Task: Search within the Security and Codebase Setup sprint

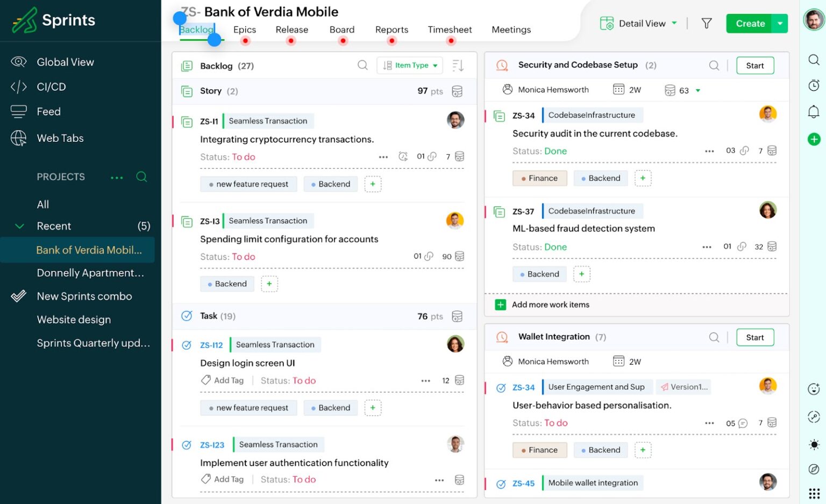Action: [x=714, y=65]
